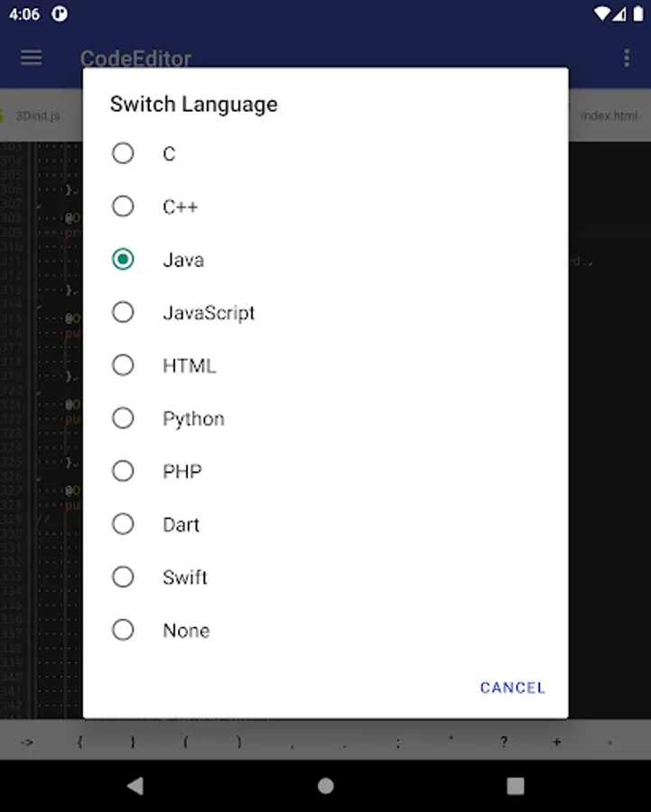Image resolution: width=651 pixels, height=812 pixels.
Task: Pick HTML in the language list
Action: click(x=123, y=365)
